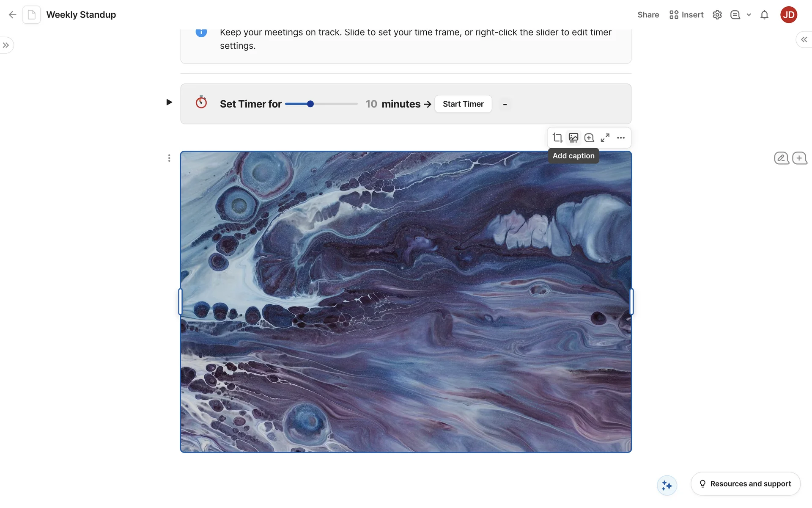
Task: Open the comments dropdown chevron
Action: (x=749, y=15)
